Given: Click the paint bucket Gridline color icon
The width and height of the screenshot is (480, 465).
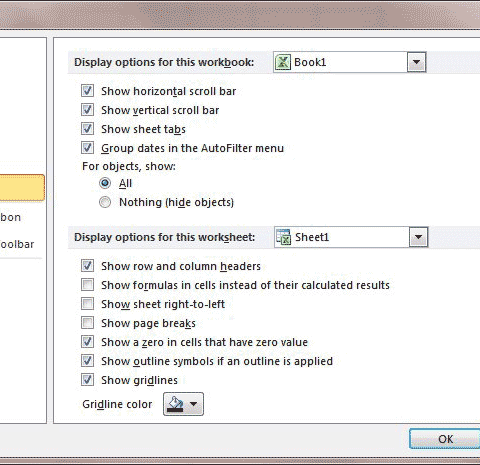Looking at the screenshot, I should tap(176, 404).
